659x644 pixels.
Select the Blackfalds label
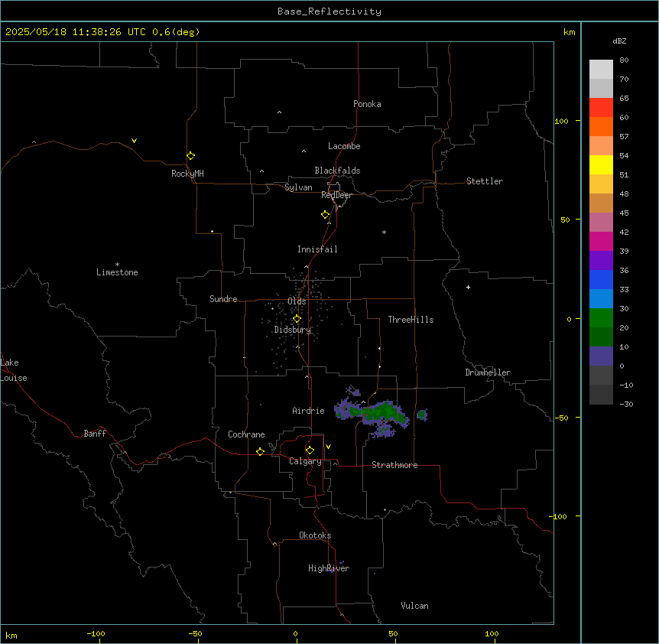[337, 171]
